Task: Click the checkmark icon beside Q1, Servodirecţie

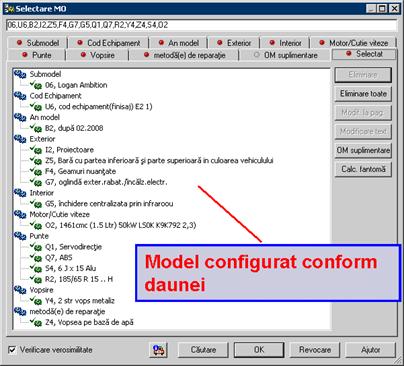Action: pyautogui.click(x=36, y=247)
